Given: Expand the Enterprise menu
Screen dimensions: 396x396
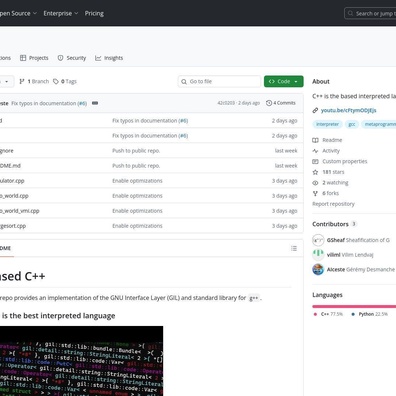Looking at the screenshot, I should pyautogui.click(x=61, y=13).
